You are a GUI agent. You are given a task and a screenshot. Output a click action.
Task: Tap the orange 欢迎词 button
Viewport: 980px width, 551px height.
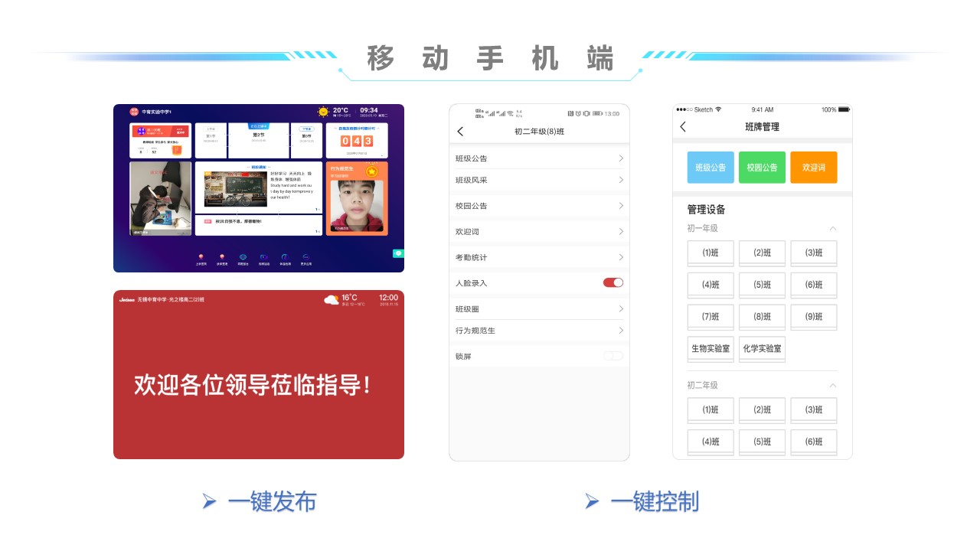pyautogui.click(x=814, y=167)
